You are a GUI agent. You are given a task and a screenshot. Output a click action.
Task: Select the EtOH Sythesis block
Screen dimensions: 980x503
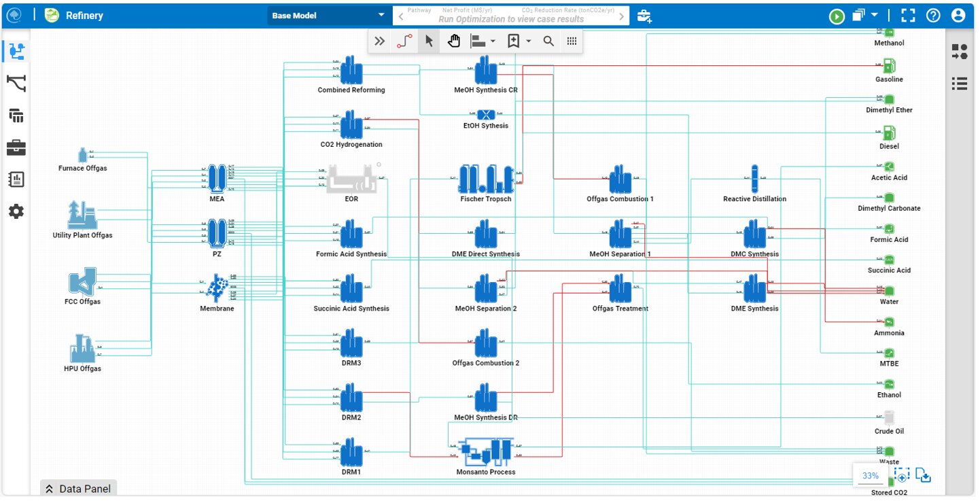[485, 114]
